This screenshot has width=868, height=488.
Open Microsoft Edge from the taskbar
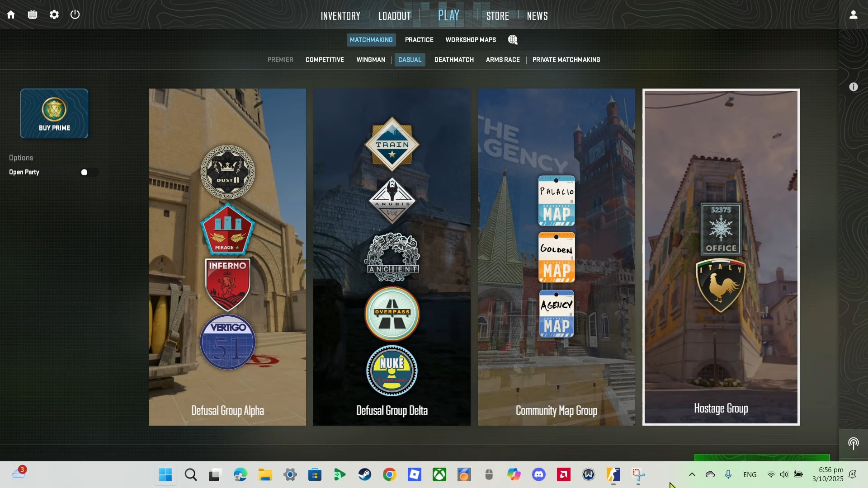click(x=241, y=474)
